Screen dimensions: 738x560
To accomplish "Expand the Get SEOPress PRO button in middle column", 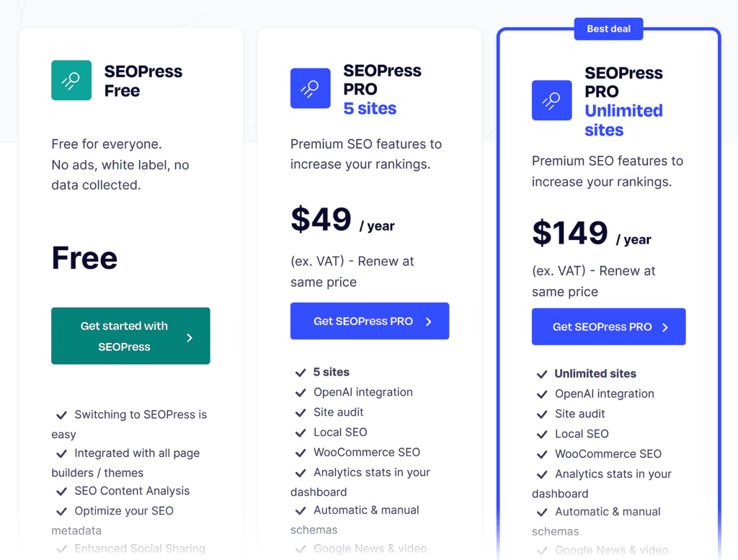I will point(370,321).
